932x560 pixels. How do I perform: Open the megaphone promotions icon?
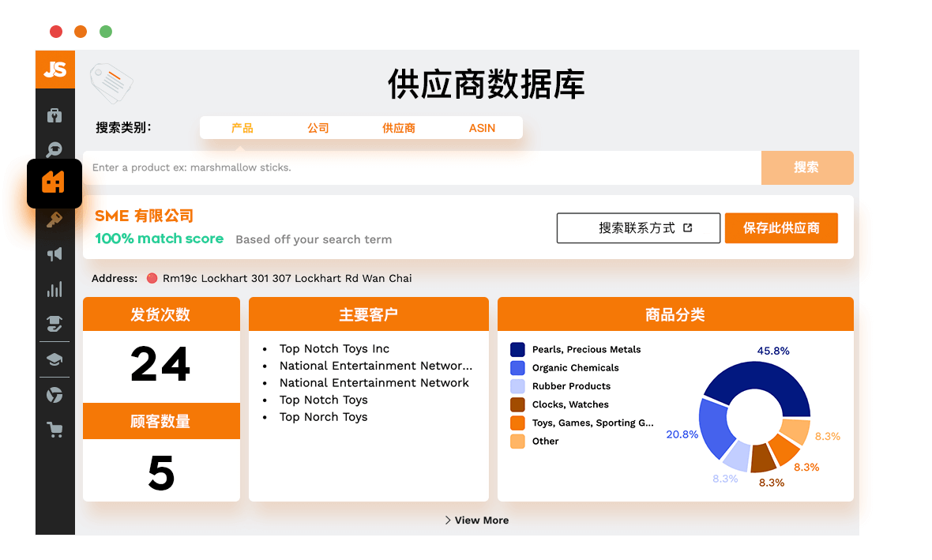tap(54, 254)
